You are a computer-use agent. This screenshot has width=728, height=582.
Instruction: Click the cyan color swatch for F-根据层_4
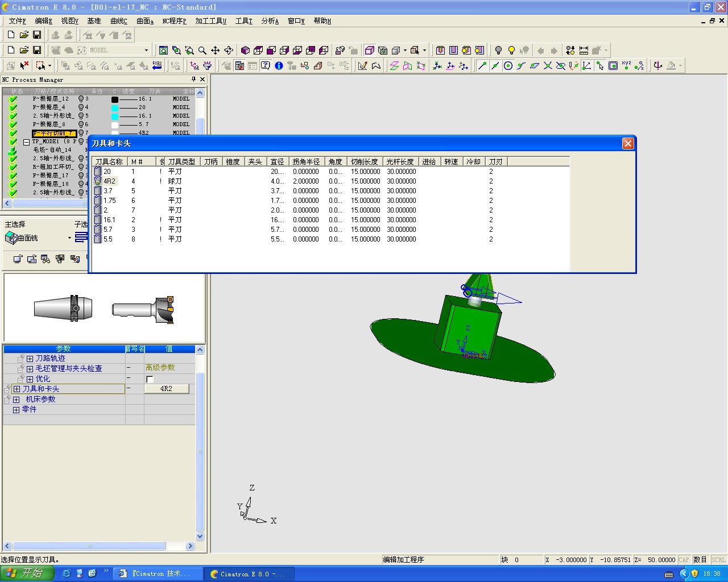pos(115,107)
